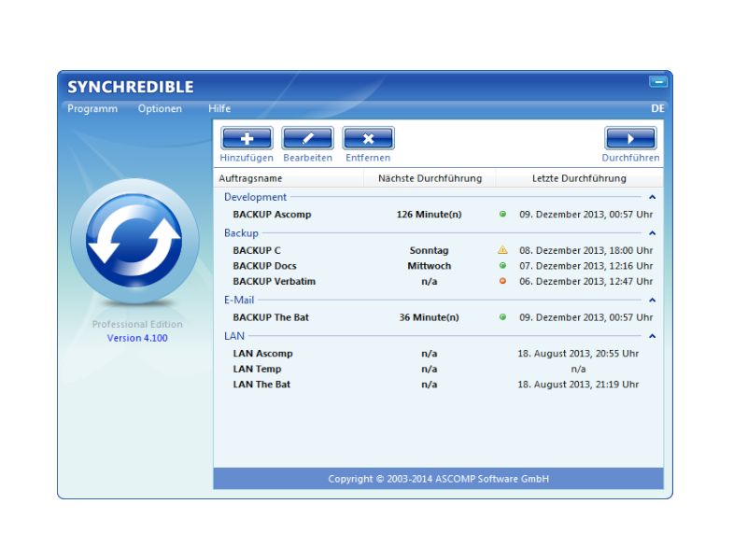This screenshot has height=560, width=747.
Task: Click the ASCOMP Software GmbH copyright bar
Action: (438, 479)
